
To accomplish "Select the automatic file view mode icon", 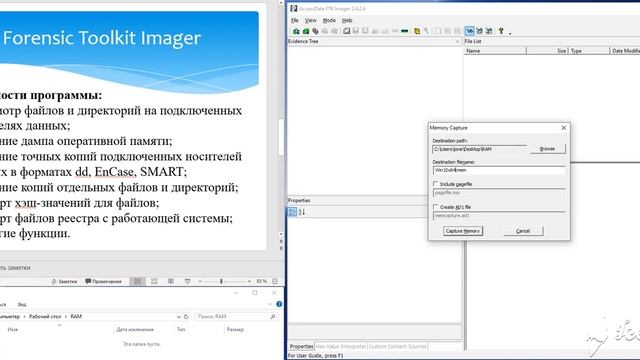I will (470, 31).
